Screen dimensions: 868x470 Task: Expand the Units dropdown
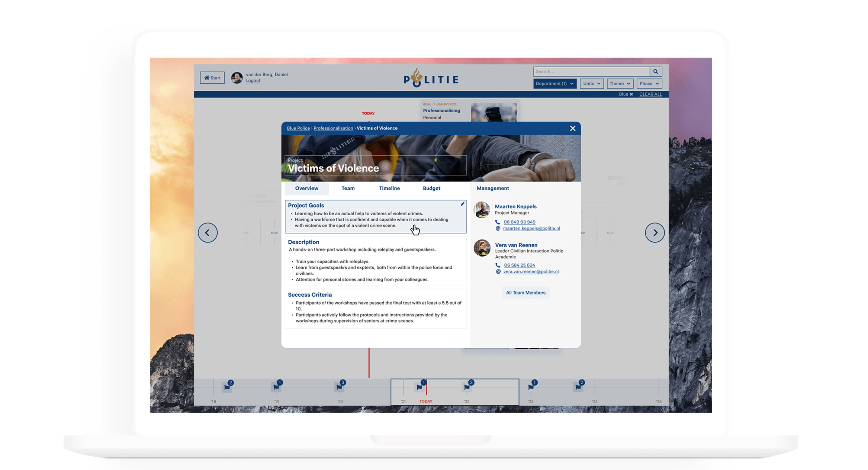pos(591,84)
